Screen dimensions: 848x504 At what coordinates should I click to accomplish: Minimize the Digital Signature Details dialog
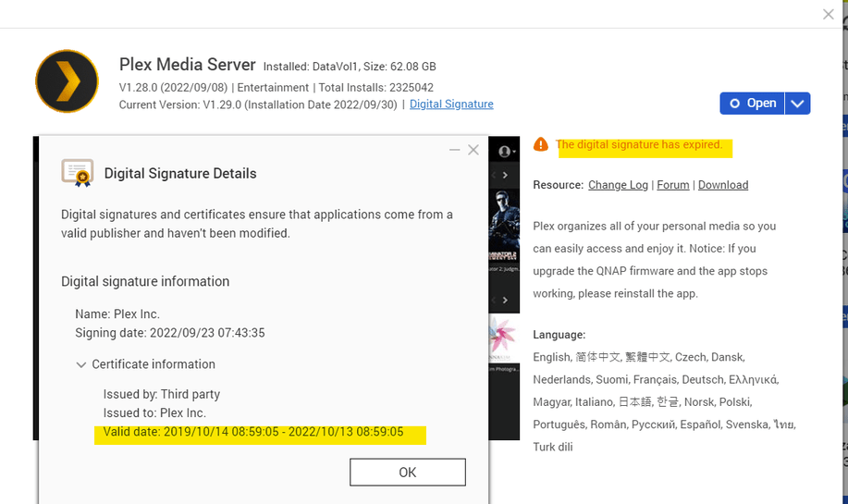454,150
